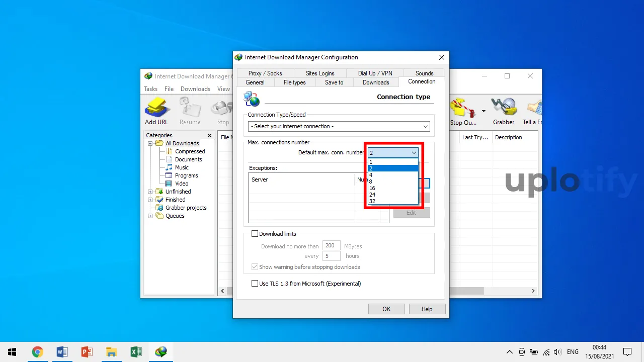Open File Explorer from the taskbar
Image resolution: width=644 pixels, height=362 pixels.
click(x=112, y=352)
